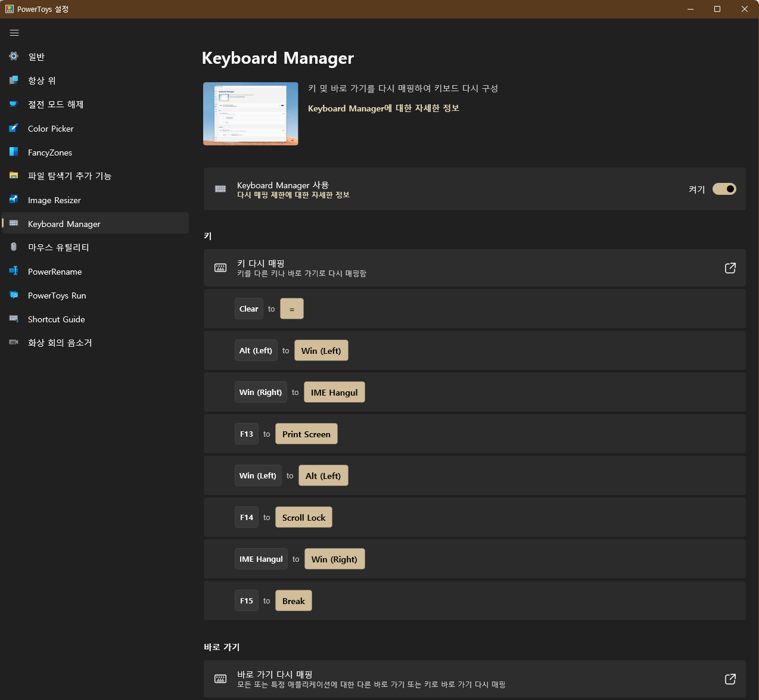Click the Win (Right) source key chip
The width and height of the screenshot is (759, 700).
point(260,392)
